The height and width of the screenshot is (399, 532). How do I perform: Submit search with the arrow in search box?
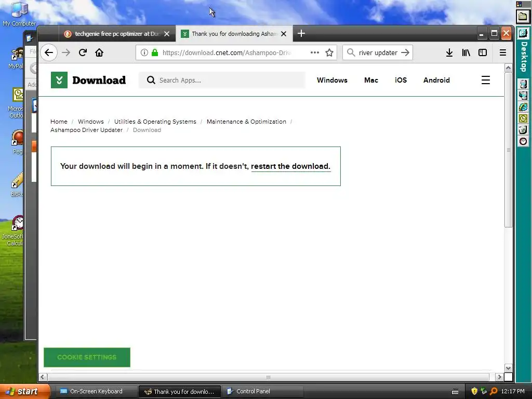pos(405,52)
